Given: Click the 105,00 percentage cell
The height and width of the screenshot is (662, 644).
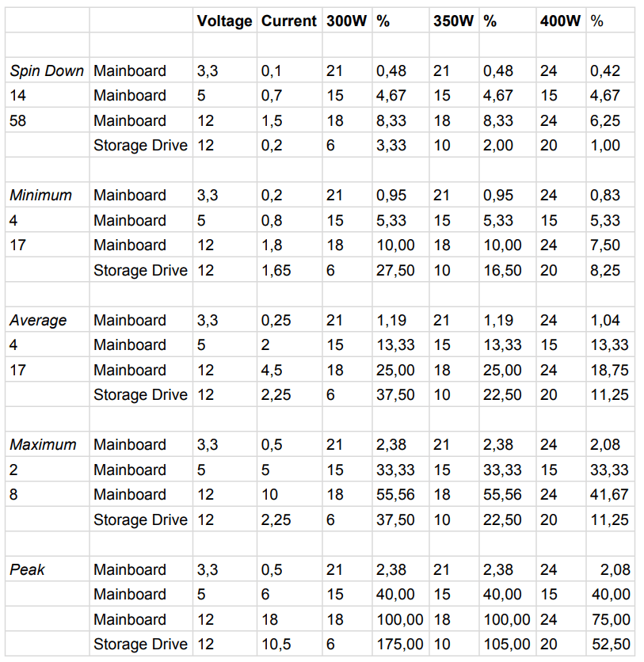Looking at the screenshot, I should [x=507, y=645].
